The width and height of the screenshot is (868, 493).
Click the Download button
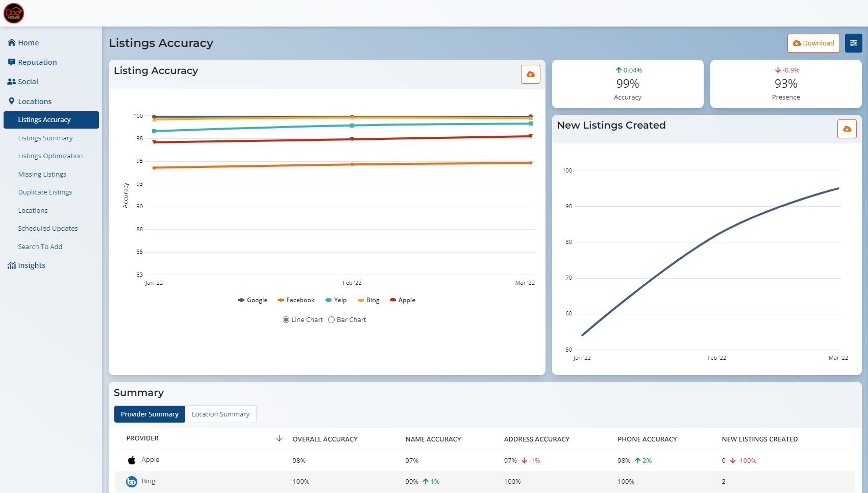813,43
